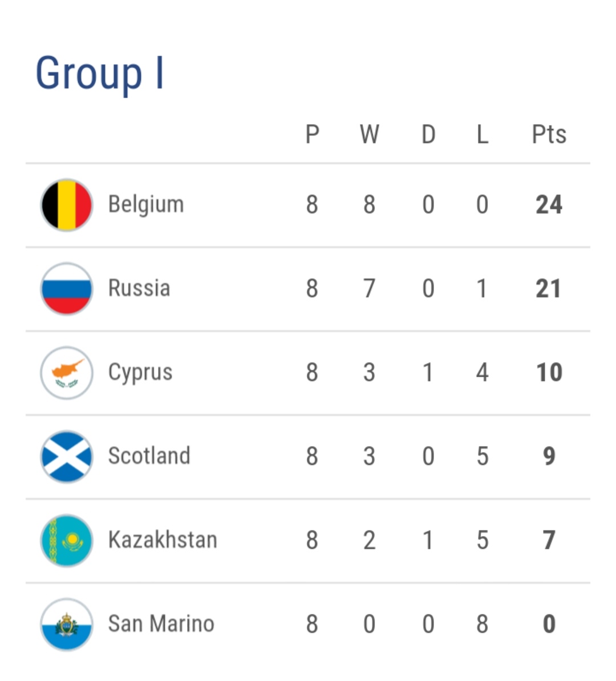616x681 pixels.
Task: Tap the San Marino flag icon
Action: click(x=67, y=624)
